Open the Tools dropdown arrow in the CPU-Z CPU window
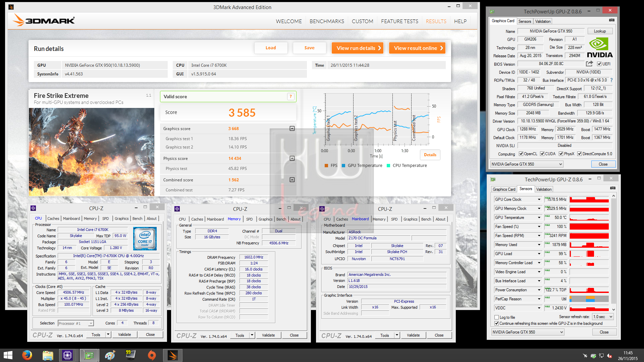 [x=108, y=335]
